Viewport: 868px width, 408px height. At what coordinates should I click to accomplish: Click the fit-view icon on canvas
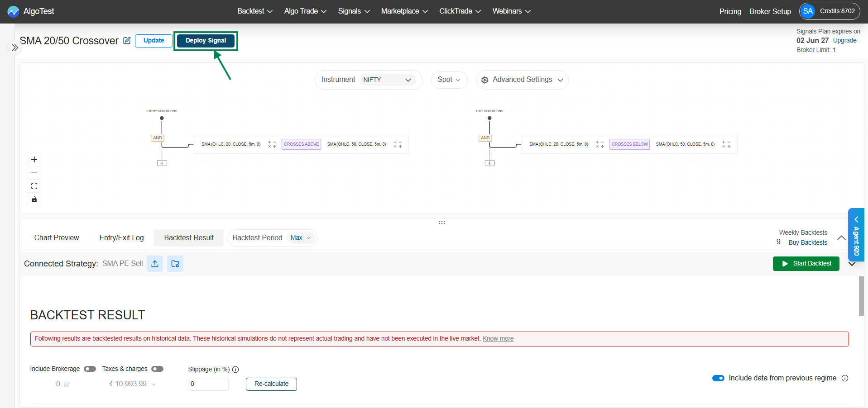point(34,186)
